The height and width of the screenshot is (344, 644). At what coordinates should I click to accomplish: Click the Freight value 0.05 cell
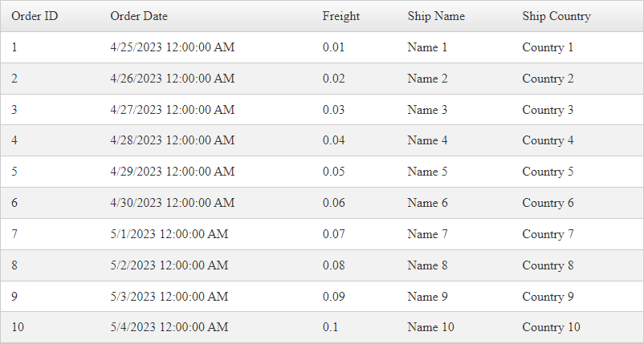(333, 172)
